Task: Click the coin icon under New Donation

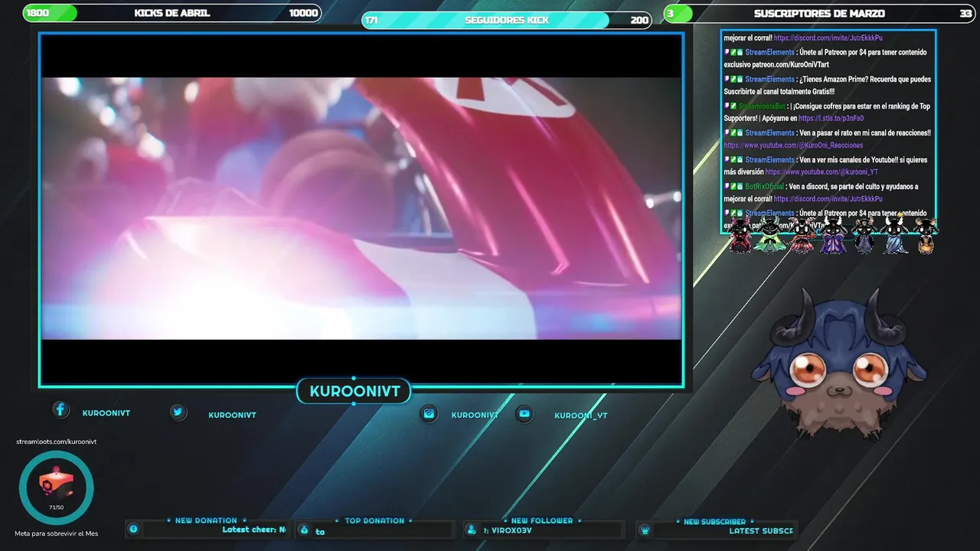Action: pyautogui.click(x=133, y=529)
